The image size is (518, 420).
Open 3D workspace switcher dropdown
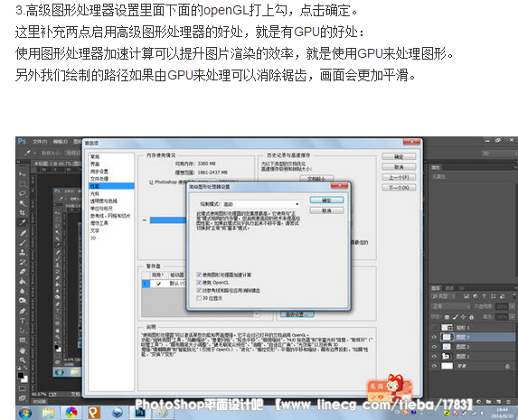(499, 154)
